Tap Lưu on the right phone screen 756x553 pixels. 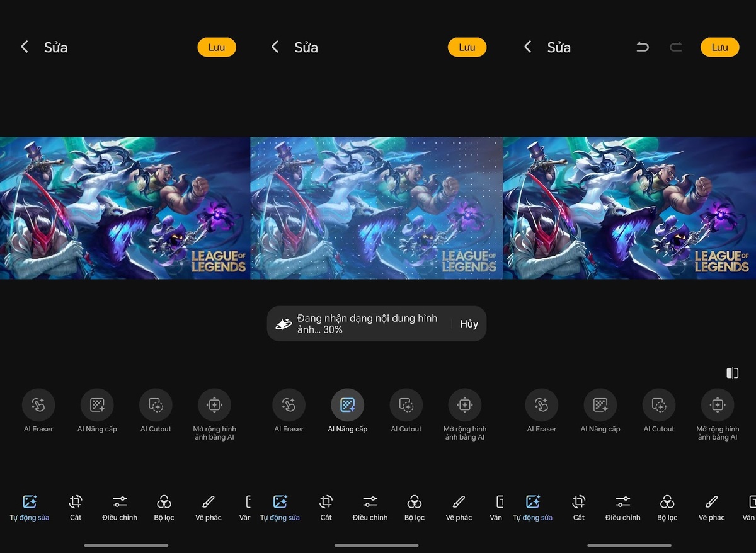[719, 47]
